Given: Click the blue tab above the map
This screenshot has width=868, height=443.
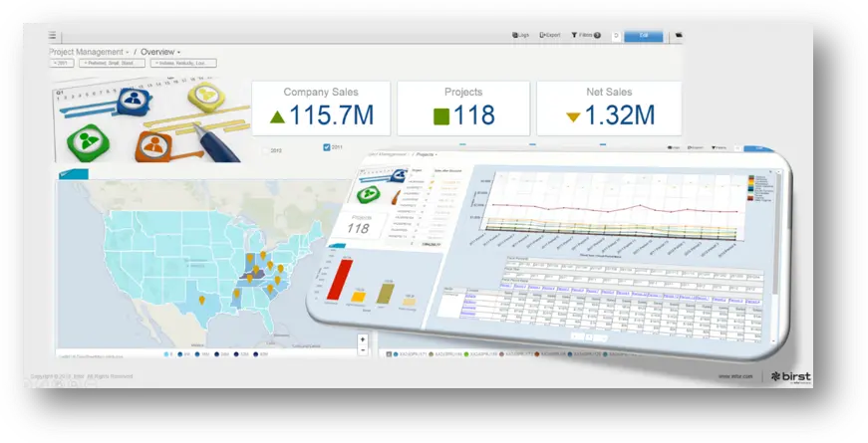Looking at the screenshot, I should pyautogui.click(x=73, y=174).
